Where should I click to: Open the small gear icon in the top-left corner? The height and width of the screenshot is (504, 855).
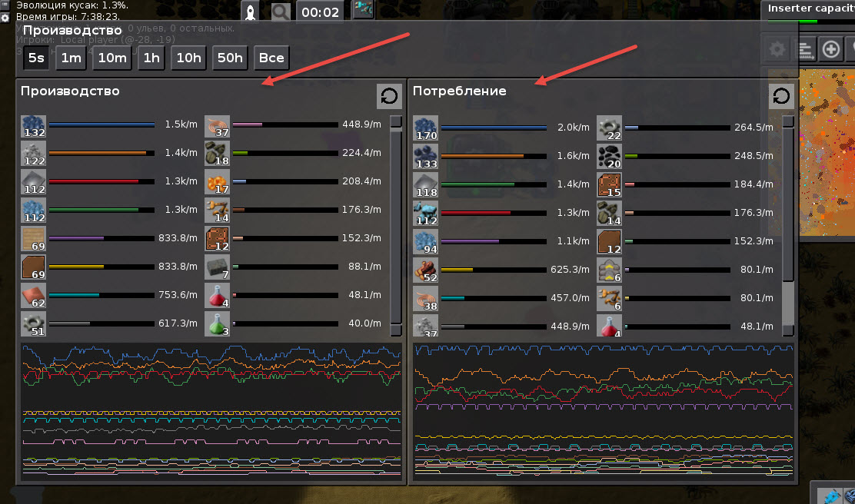coord(5,18)
